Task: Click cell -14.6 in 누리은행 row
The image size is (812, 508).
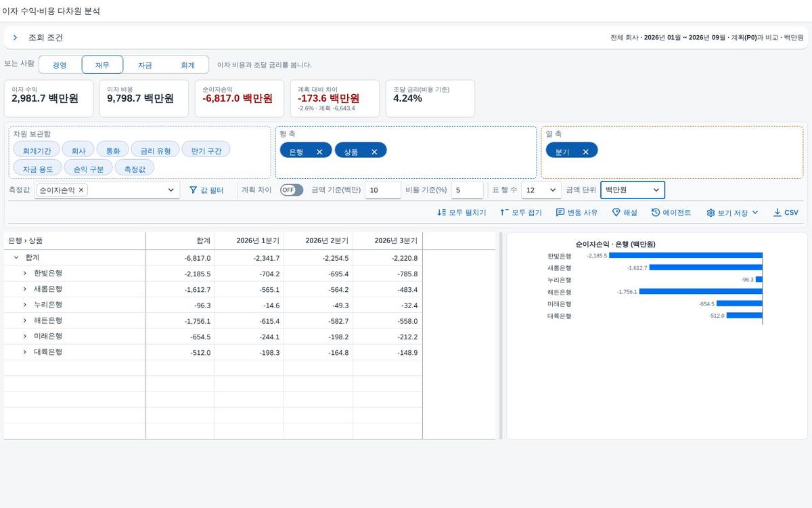Action: (250, 305)
